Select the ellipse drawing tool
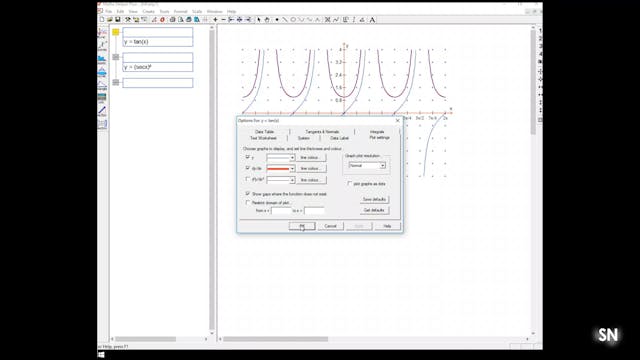The height and width of the screenshot is (360, 640). click(293, 20)
